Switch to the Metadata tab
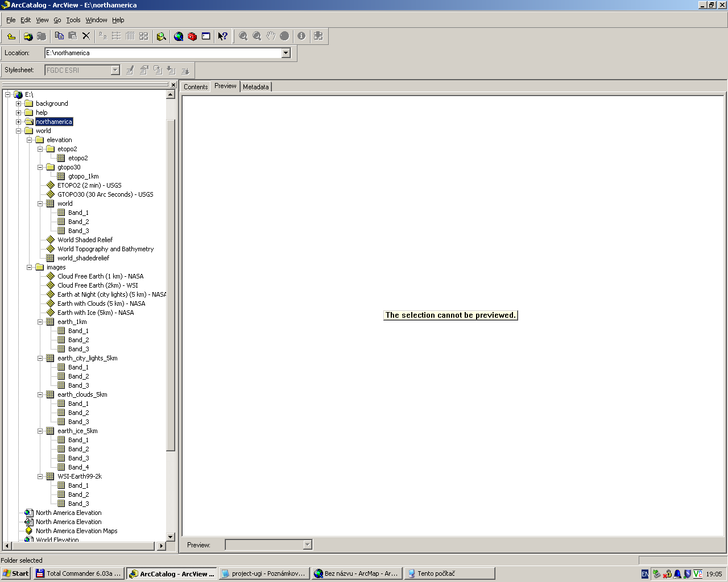 pyautogui.click(x=256, y=87)
